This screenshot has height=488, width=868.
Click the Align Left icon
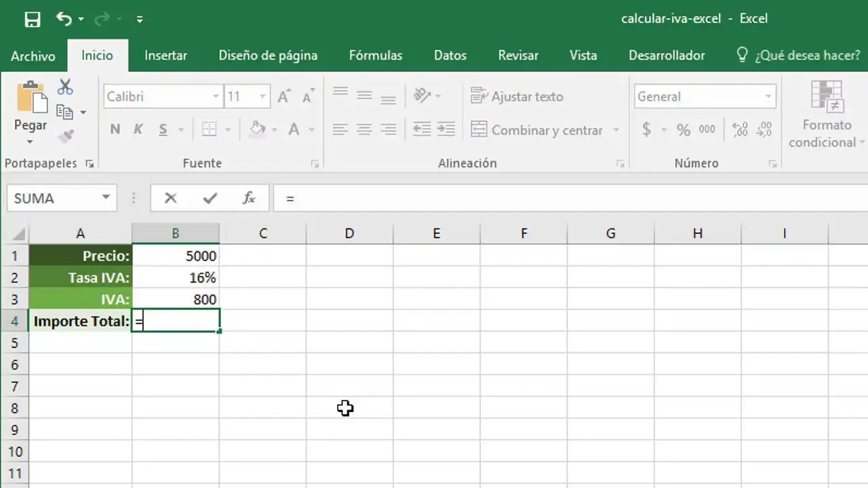pyautogui.click(x=340, y=129)
